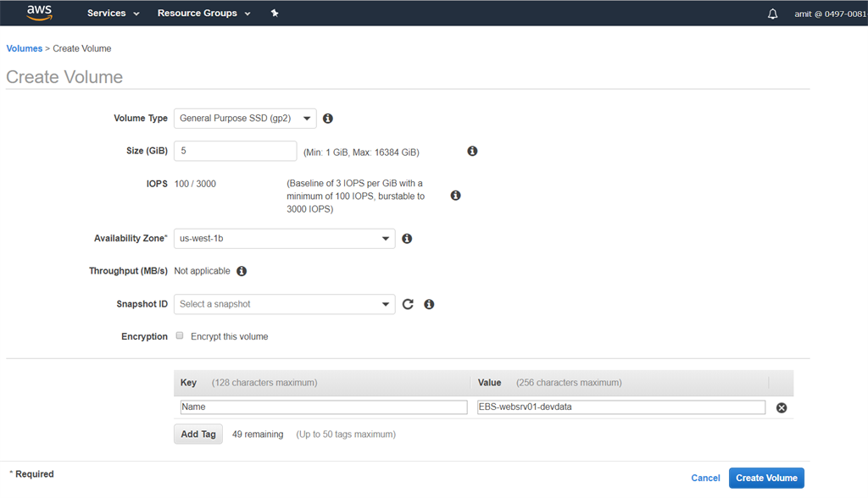Go back via the Volumes breadcrumb link
Screen dimensions: 868x498
(24, 48)
